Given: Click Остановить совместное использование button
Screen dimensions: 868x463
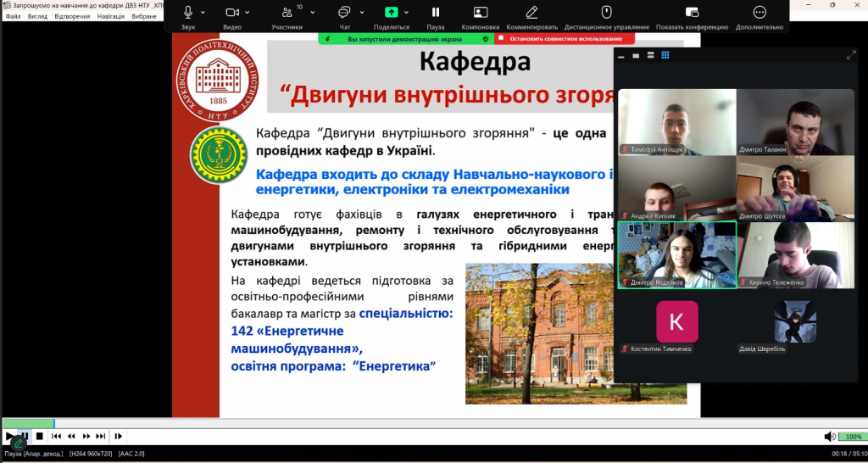Looking at the screenshot, I should (565, 39).
